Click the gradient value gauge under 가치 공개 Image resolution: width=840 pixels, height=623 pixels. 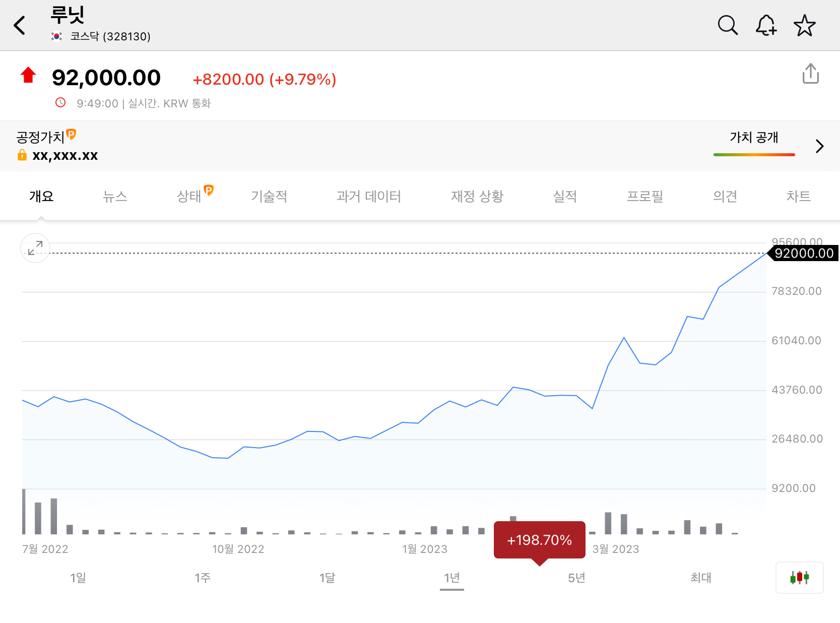pyautogui.click(x=754, y=155)
